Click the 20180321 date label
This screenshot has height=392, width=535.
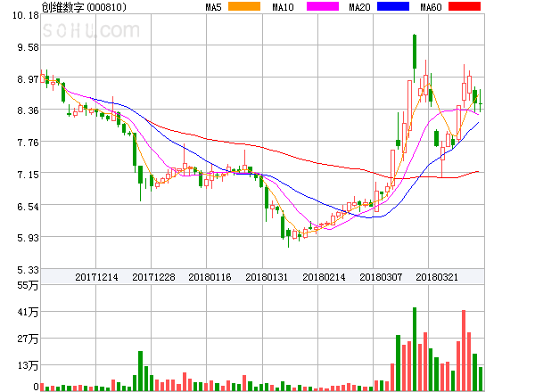click(x=439, y=277)
